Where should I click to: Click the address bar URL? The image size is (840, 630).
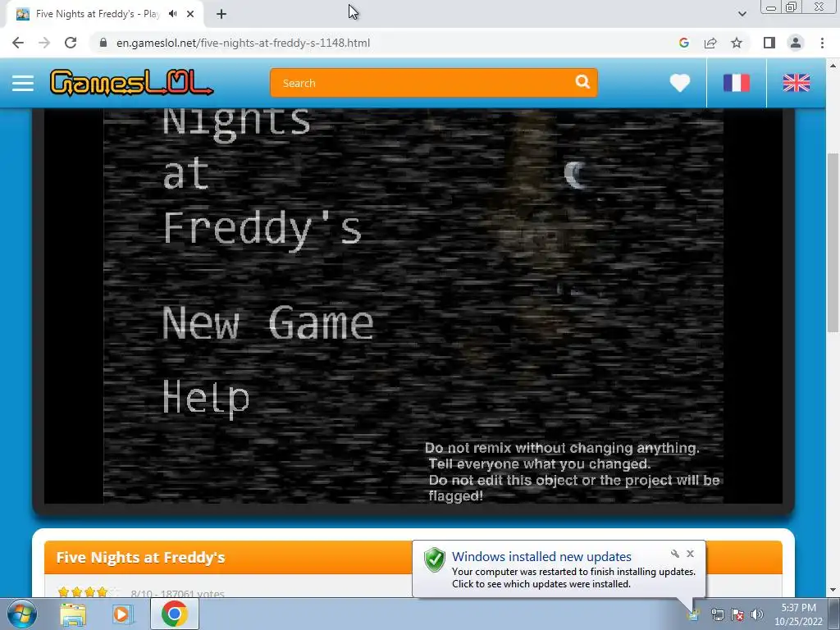(243, 43)
